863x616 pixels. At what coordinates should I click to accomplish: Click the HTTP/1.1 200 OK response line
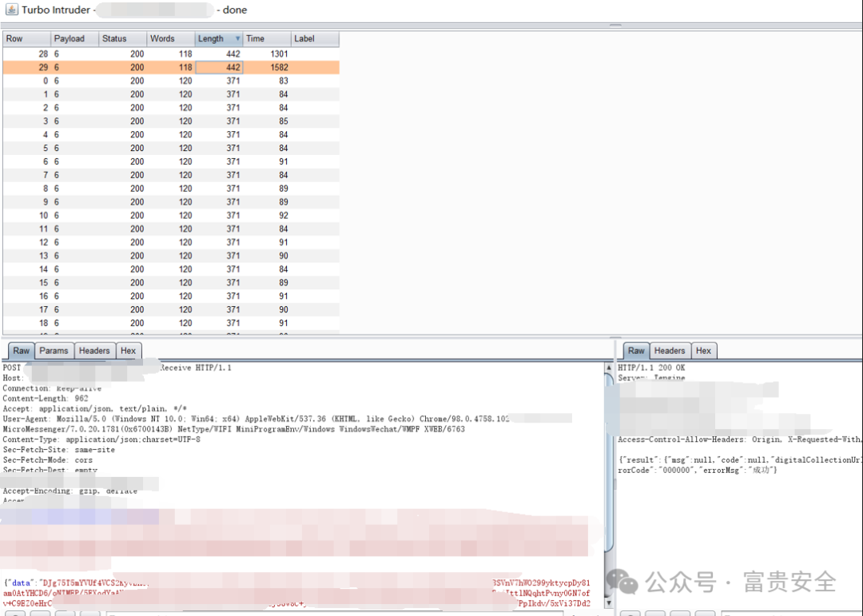point(652,368)
